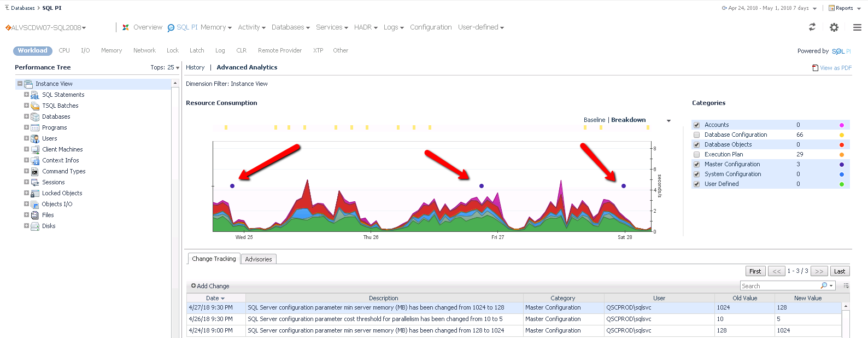Click the Locked Objects icon

point(35,194)
